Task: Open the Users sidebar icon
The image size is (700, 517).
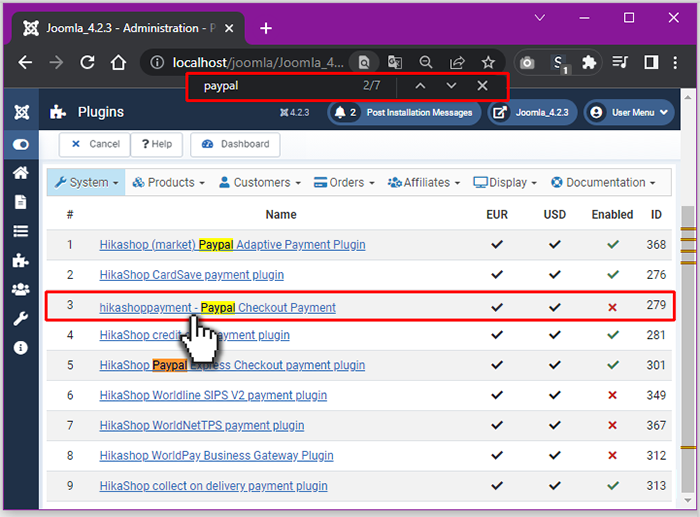Action: [x=21, y=290]
